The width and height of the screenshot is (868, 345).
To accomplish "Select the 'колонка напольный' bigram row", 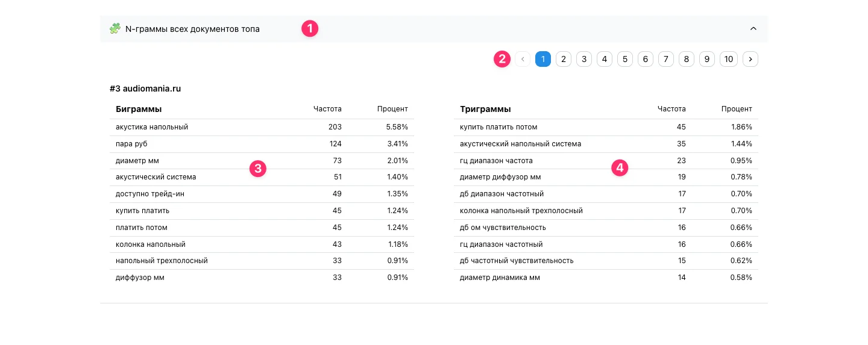I will pyautogui.click(x=262, y=244).
